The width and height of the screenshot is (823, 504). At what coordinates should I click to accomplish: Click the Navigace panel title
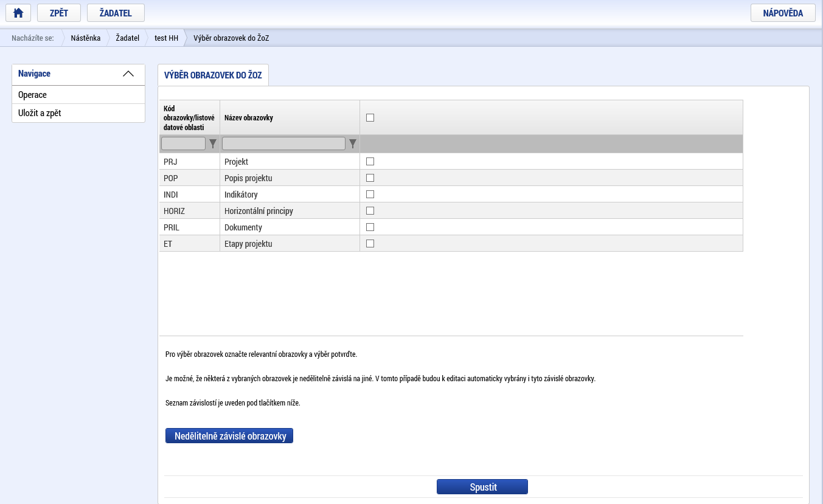(x=34, y=74)
